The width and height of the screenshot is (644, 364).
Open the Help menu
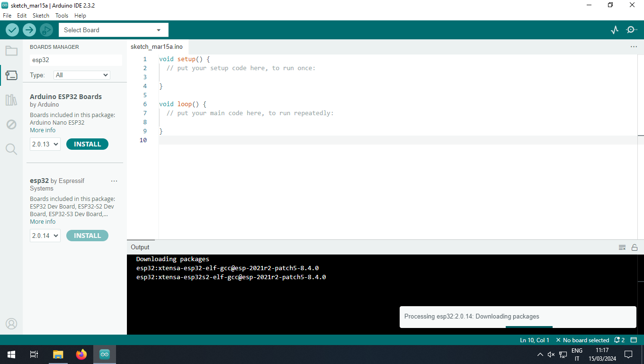80,16
